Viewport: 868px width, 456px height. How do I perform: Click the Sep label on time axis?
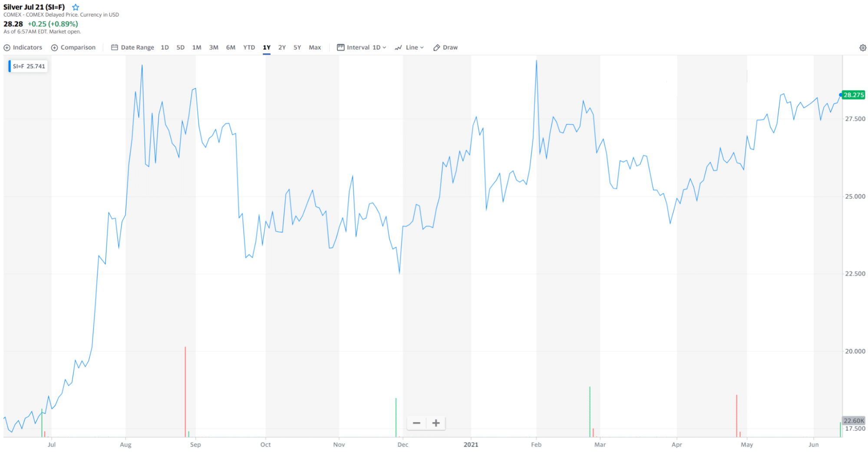tap(195, 445)
